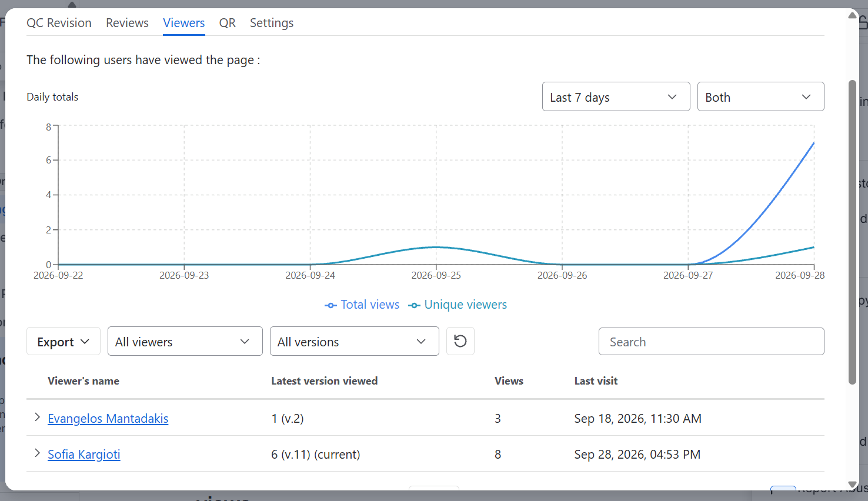Switch to the QC Revision tab
Screen dimensions: 868x501
click(59, 23)
